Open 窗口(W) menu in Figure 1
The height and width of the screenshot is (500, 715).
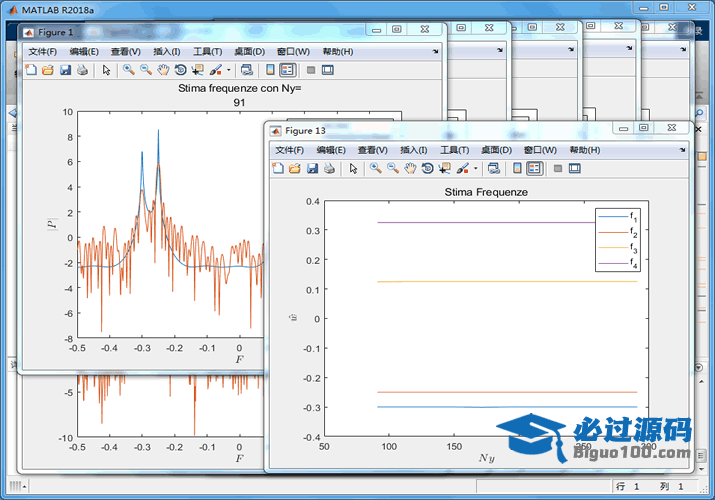pos(293,52)
